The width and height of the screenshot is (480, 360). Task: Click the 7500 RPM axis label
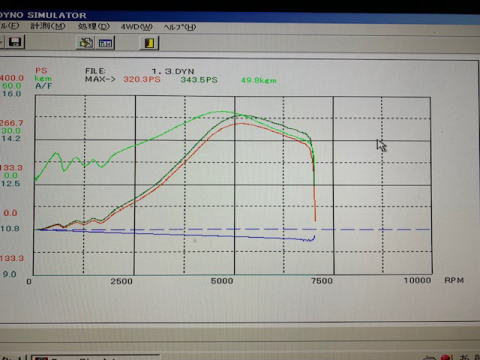(322, 281)
